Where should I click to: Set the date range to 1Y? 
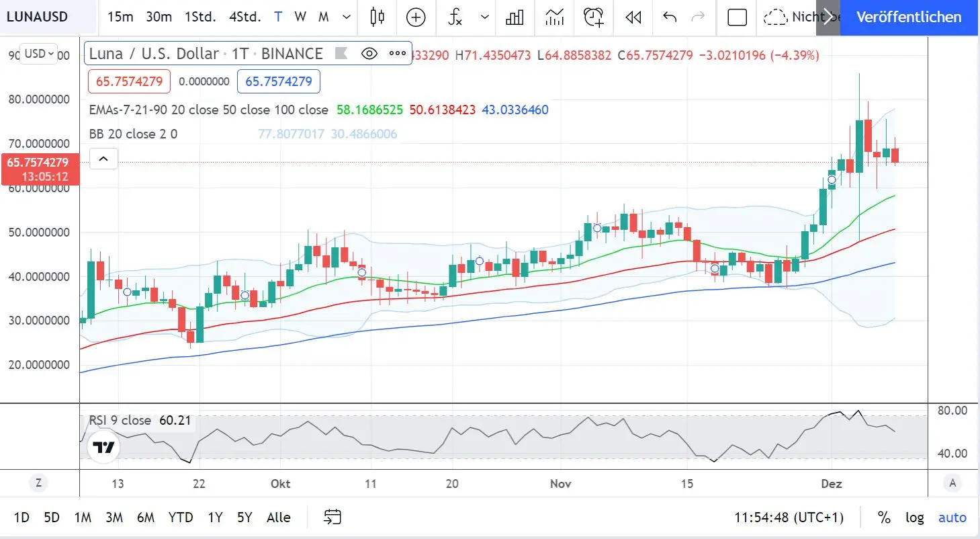(x=215, y=517)
